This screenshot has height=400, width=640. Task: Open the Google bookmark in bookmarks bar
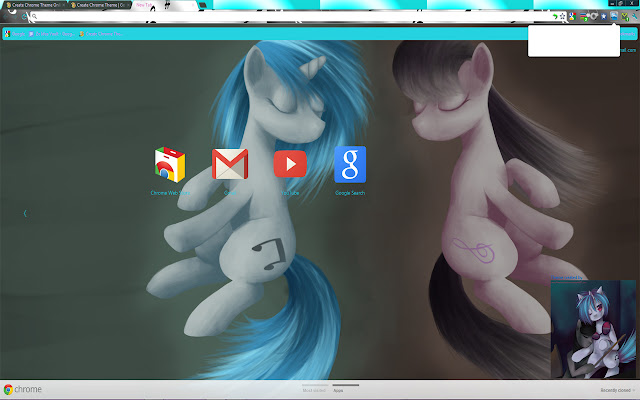(15, 34)
